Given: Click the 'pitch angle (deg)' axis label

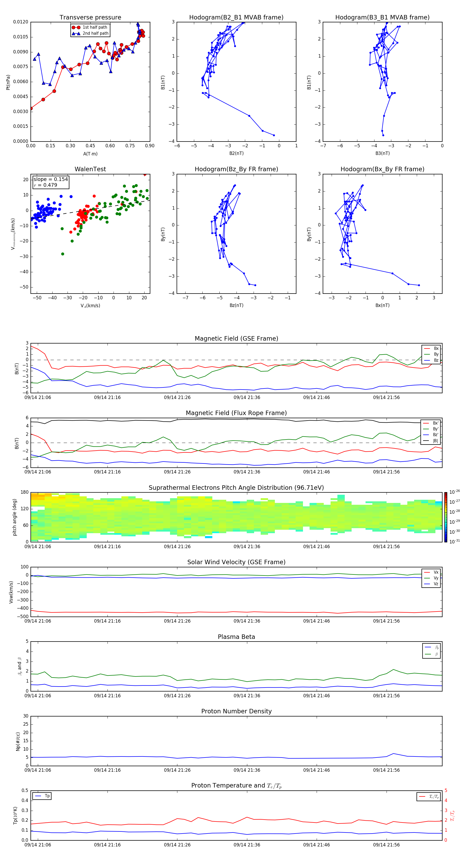Looking at the screenshot, I should 14,517.
